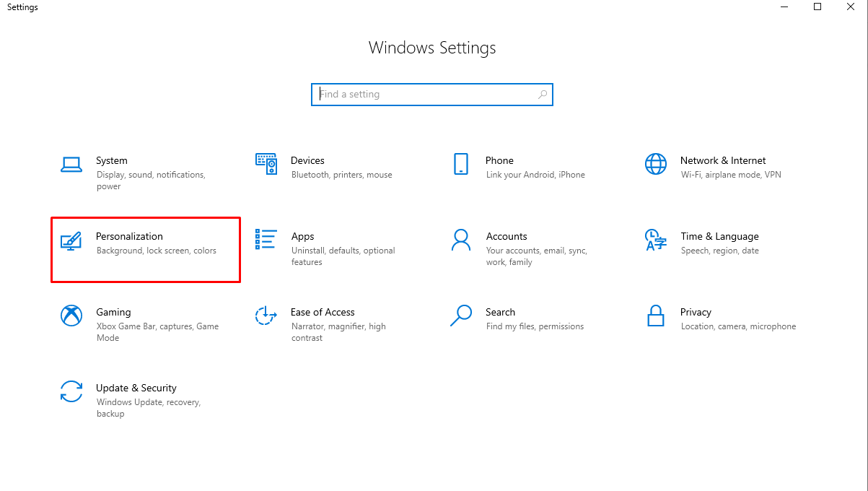
Task: Click the Time & Language title
Action: click(719, 237)
